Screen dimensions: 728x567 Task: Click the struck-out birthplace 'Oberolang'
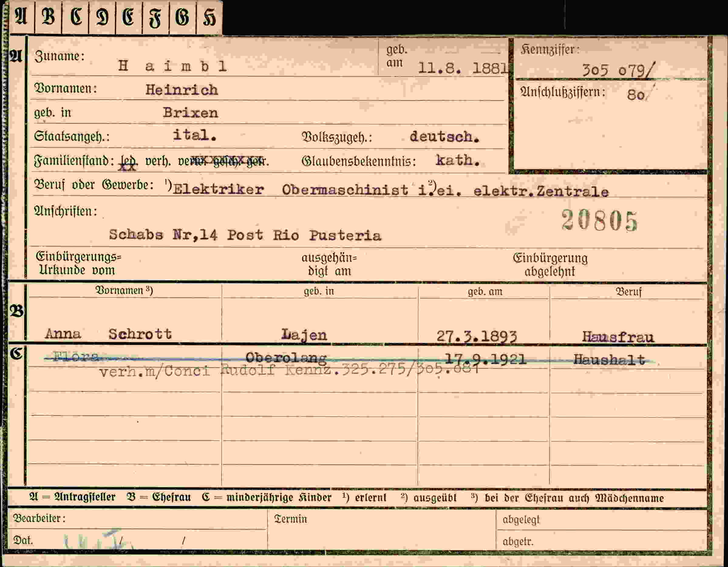coord(286,358)
